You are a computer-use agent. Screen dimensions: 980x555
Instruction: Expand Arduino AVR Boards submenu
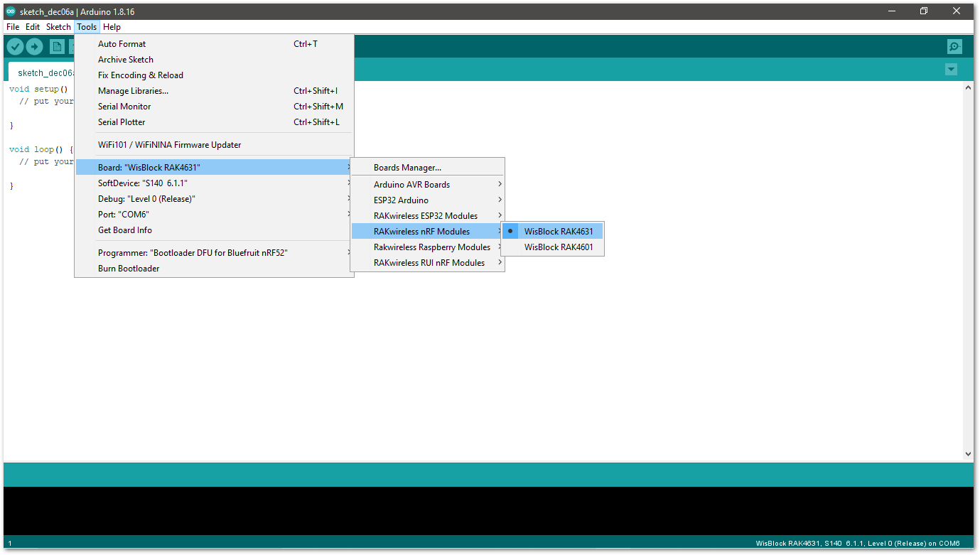427,185
